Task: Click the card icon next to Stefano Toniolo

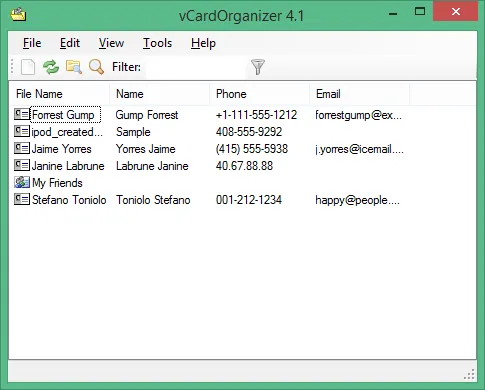Action: click(x=22, y=199)
